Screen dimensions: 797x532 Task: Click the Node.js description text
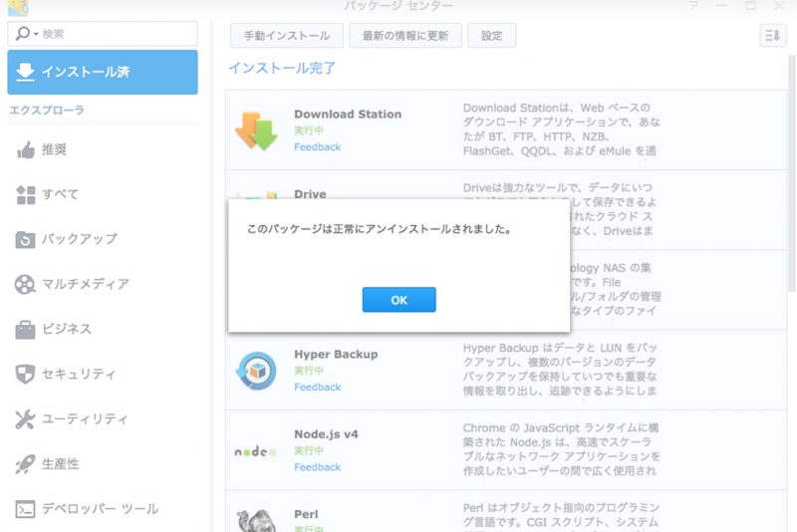(x=561, y=449)
